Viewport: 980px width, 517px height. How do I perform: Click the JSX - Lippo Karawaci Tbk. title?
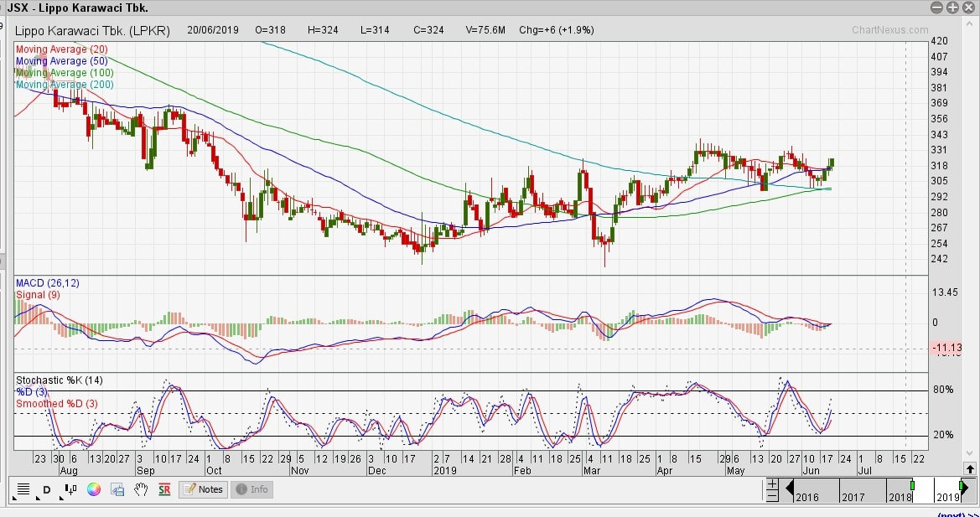(x=77, y=8)
